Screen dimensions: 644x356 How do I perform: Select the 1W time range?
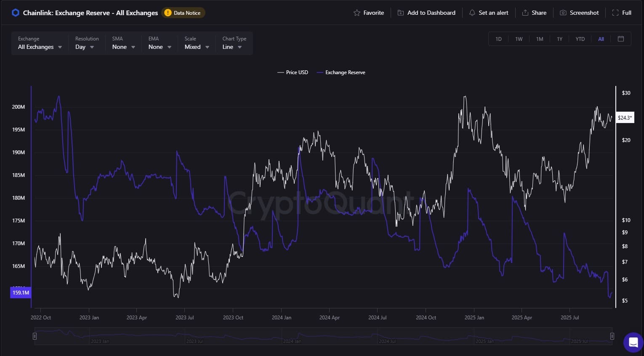[519, 39]
